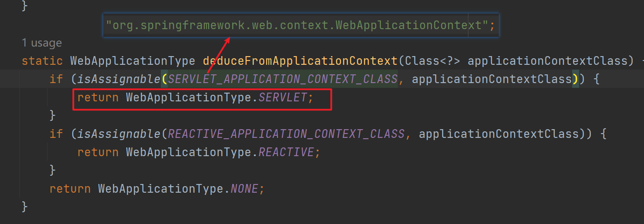Screen dimensions: 644x224
Task: Click the highlighted opening parenthesis after isAssignable
Action: tap(164, 79)
